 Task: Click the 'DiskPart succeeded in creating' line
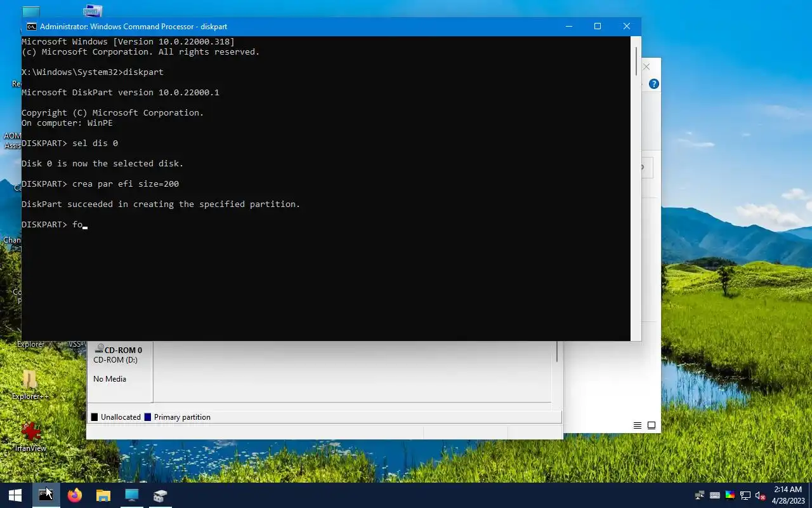161,204
